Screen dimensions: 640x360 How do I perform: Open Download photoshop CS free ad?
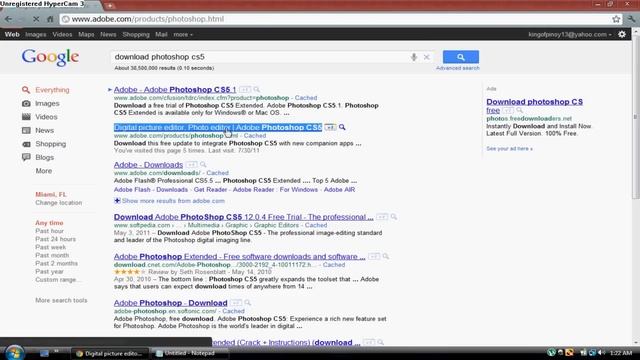pos(534,106)
